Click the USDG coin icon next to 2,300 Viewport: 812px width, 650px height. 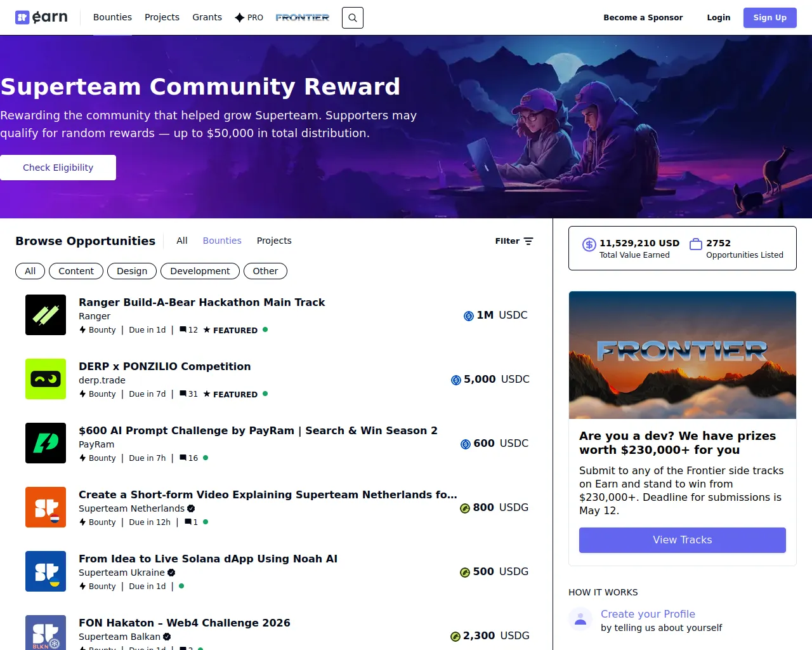pos(455,637)
